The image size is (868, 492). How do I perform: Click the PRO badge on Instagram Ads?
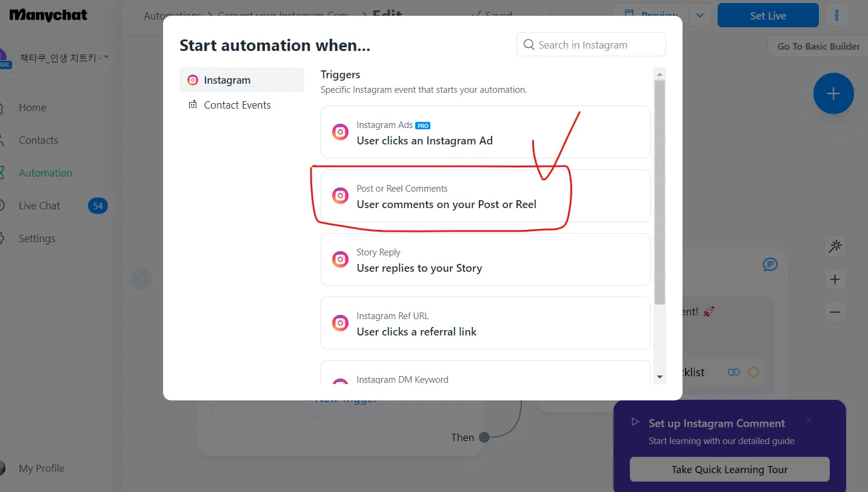tap(422, 126)
